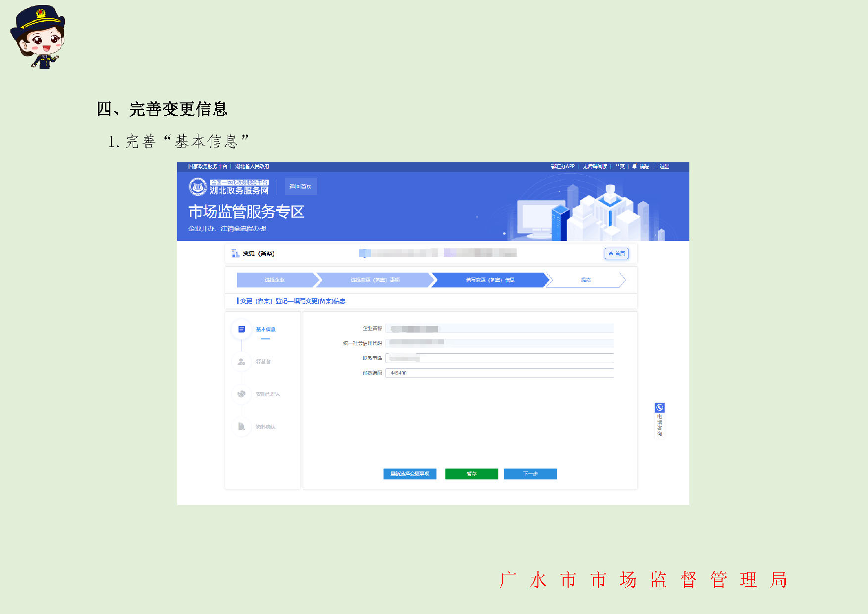Click the 经营者 person icon in sidebar

(x=241, y=362)
